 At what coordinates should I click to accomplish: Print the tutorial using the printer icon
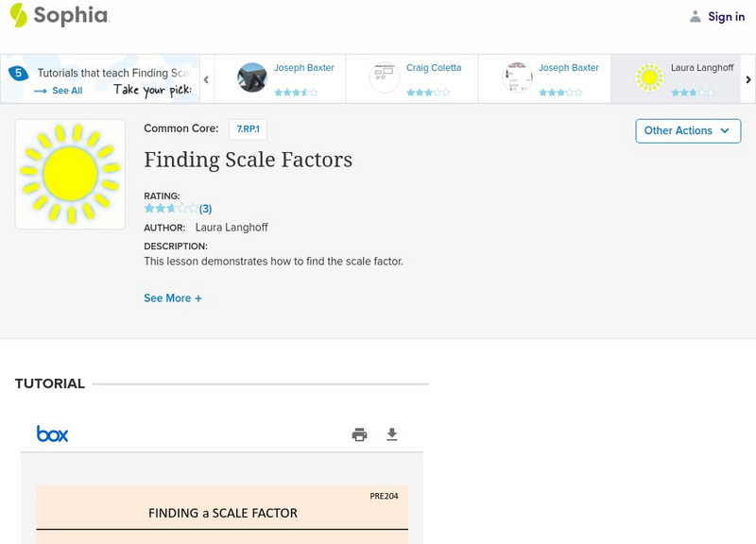(359, 434)
